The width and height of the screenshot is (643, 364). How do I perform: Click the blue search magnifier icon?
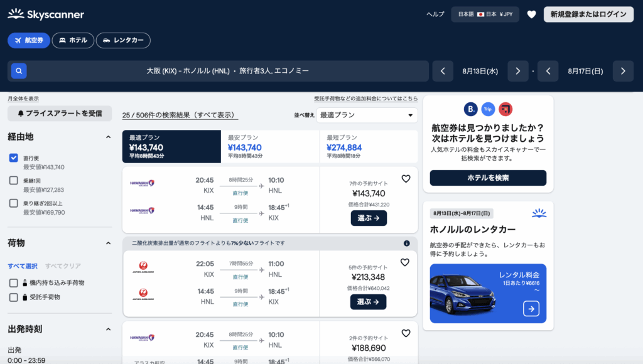click(19, 71)
